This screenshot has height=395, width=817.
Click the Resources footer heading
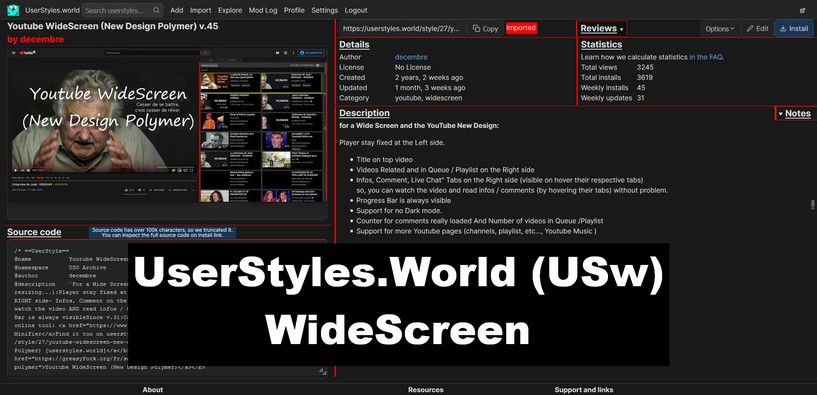point(426,390)
